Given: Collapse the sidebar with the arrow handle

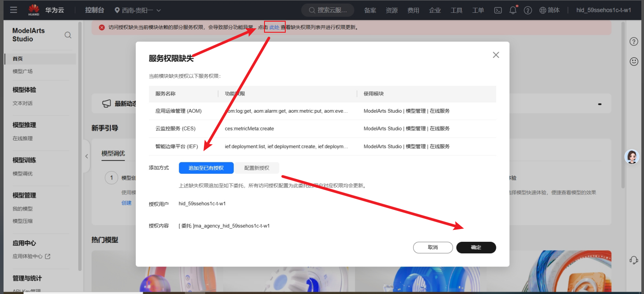Looking at the screenshot, I should (87, 156).
